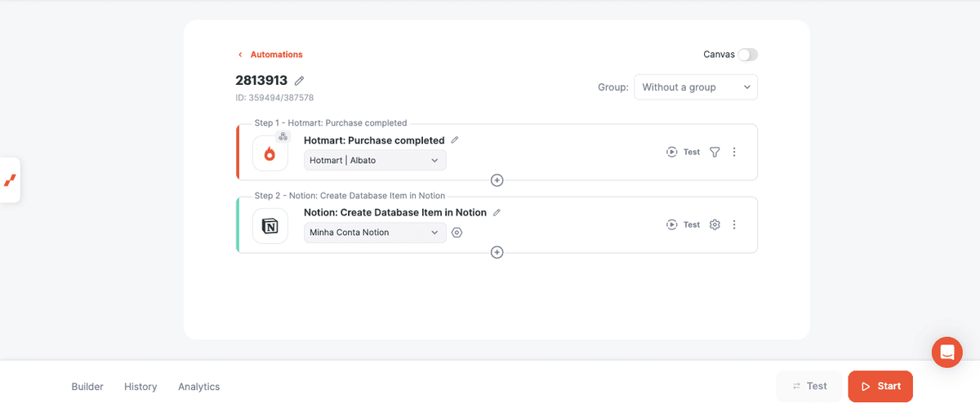Screen dimensions: 980x408
Task: Open the filter icon on Hotmart step
Action: pos(715,152)
